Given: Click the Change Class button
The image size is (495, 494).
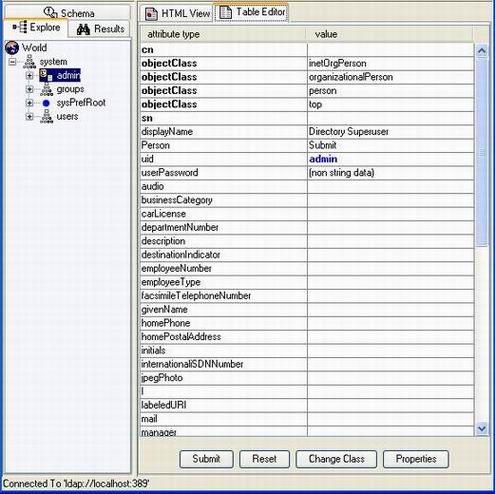Looking at the screenshot, I should click(336, 459).
